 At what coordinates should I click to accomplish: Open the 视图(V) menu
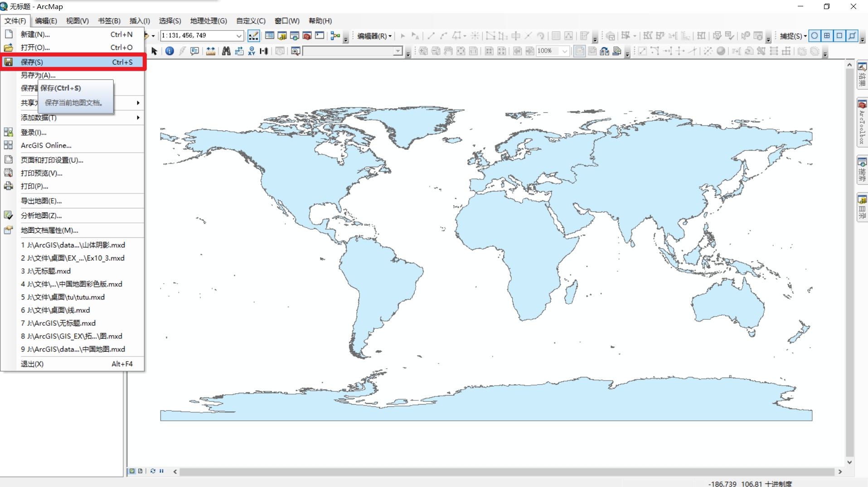coord(78,21)
